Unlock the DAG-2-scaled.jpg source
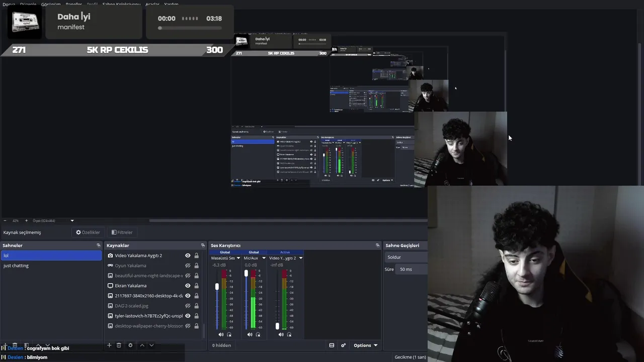The image size is (644, 362). tap(196, 306)
